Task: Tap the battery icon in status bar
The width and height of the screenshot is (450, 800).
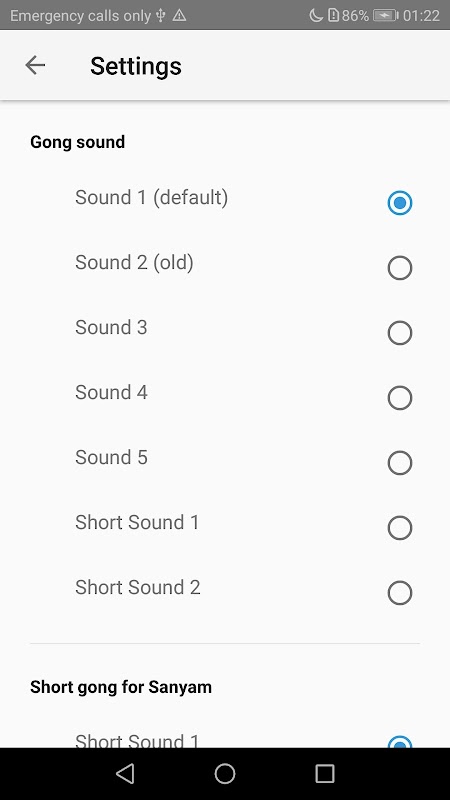Action: 386,15
